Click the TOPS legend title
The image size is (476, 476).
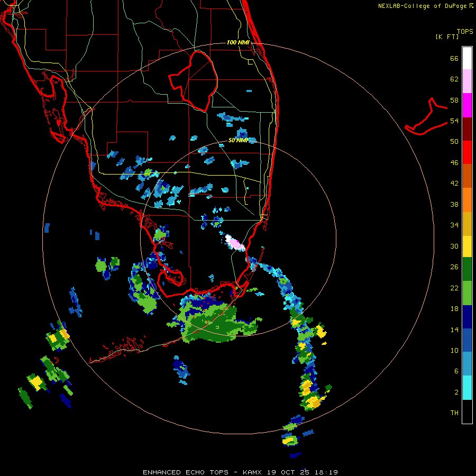coord(465,31)
